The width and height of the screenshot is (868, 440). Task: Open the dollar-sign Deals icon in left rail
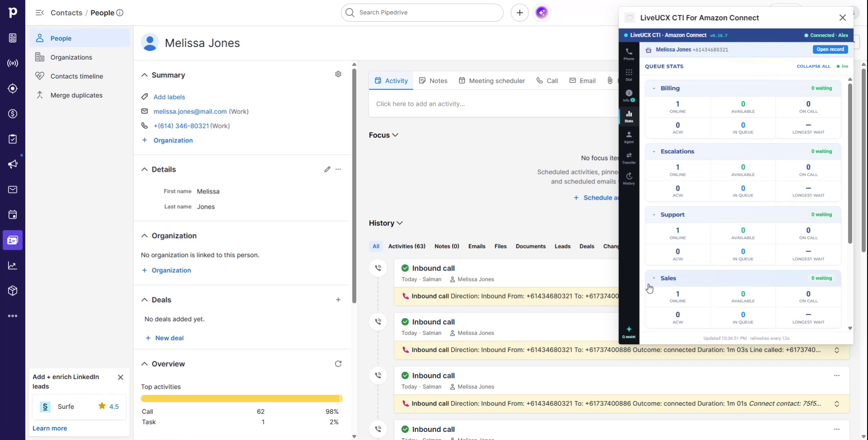click(13, 114)
